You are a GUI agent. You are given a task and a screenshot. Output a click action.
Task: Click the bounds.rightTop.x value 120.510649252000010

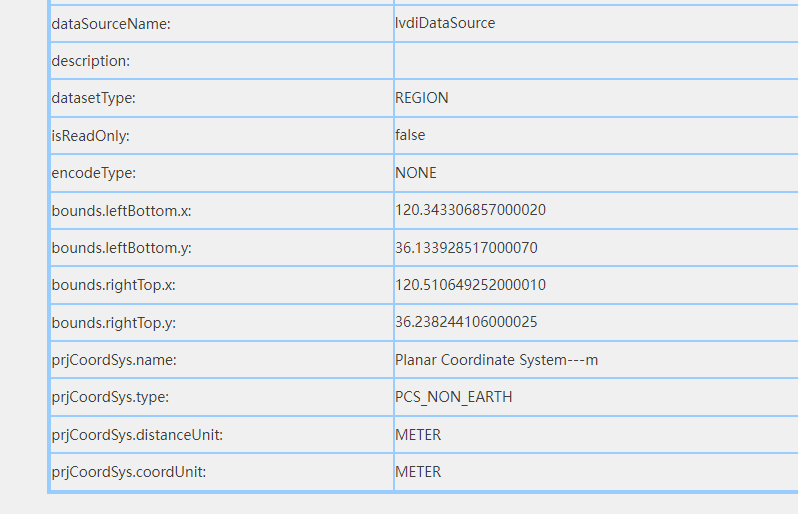click(x=470, y=285)
